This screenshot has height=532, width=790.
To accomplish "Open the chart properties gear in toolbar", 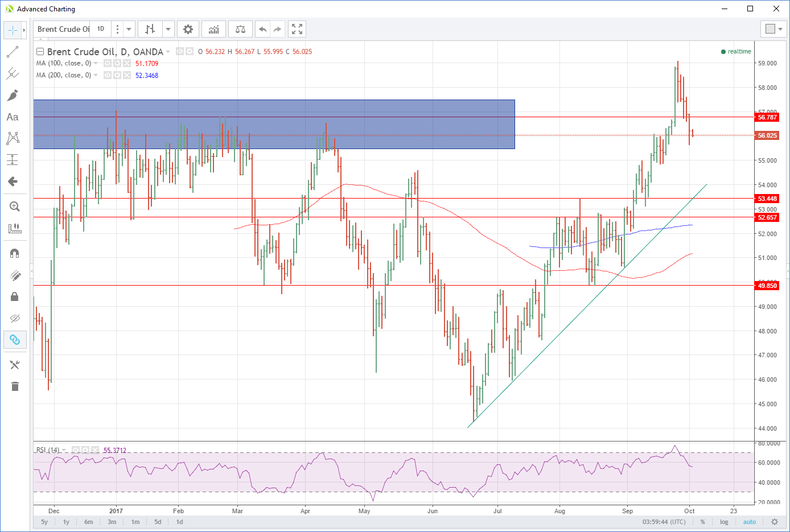I will (x=188, y=29).
